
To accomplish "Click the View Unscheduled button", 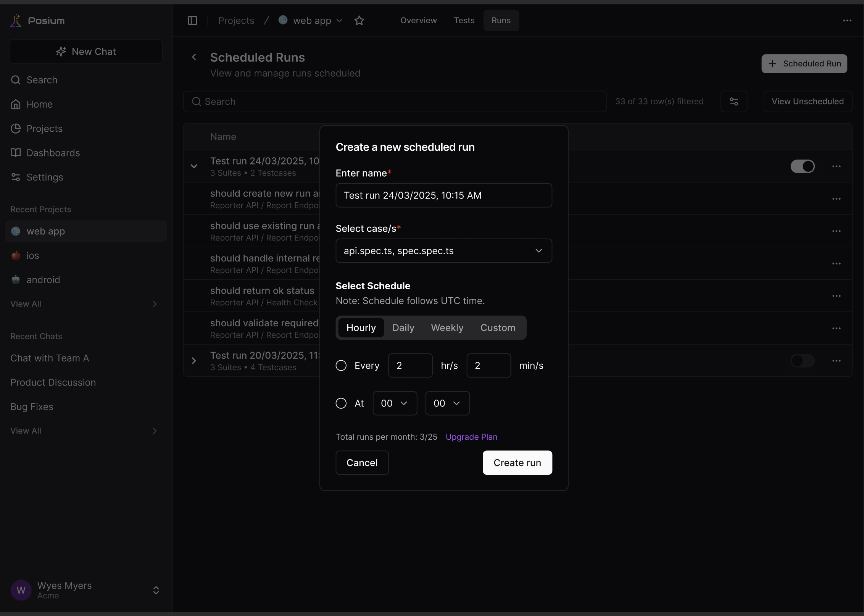I will (808, 102).
